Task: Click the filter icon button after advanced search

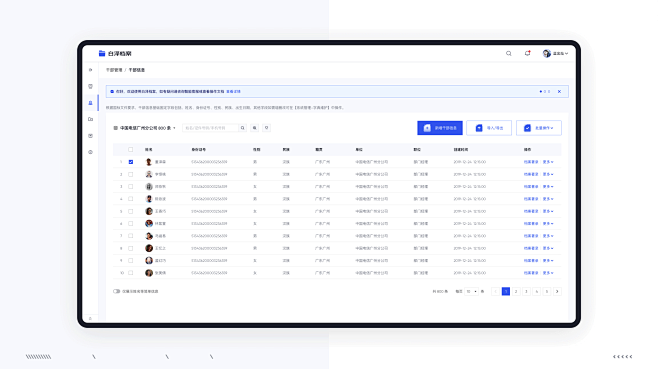Action: point(266,128)
